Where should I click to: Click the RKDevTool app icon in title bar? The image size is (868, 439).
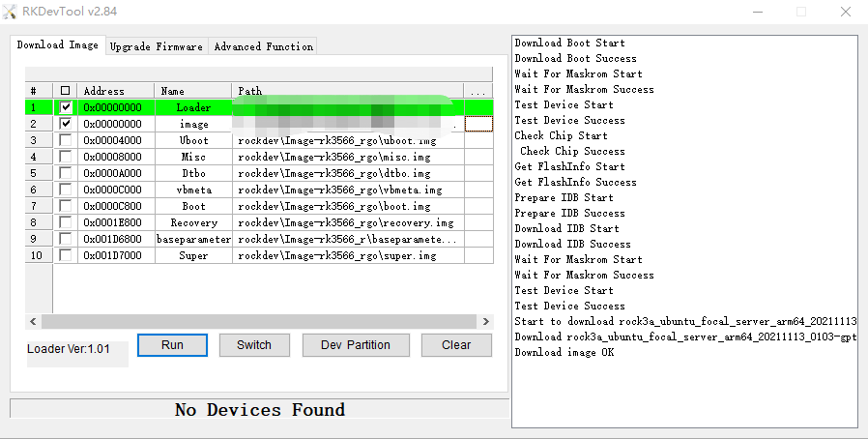click(x=11, y=11)
